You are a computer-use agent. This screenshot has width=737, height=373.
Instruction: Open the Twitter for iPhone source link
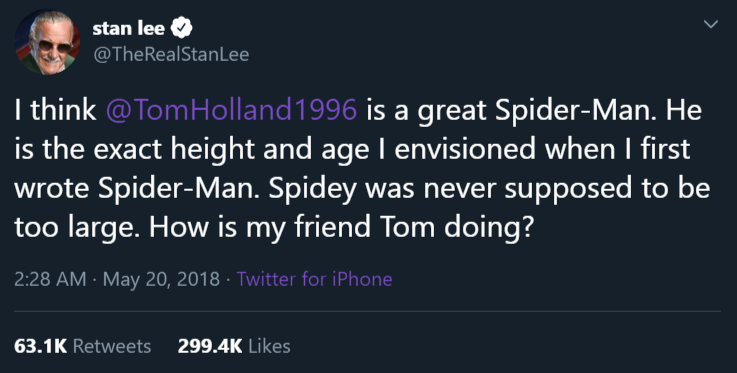click(314, 279)
